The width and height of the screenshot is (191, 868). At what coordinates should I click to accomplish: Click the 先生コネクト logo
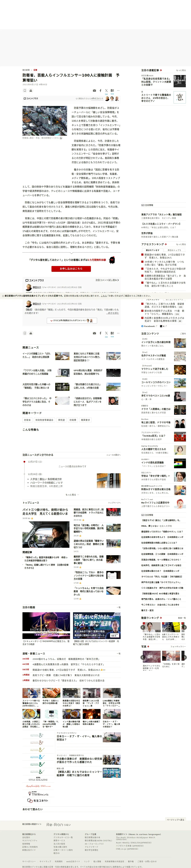[x=38, y=801]
